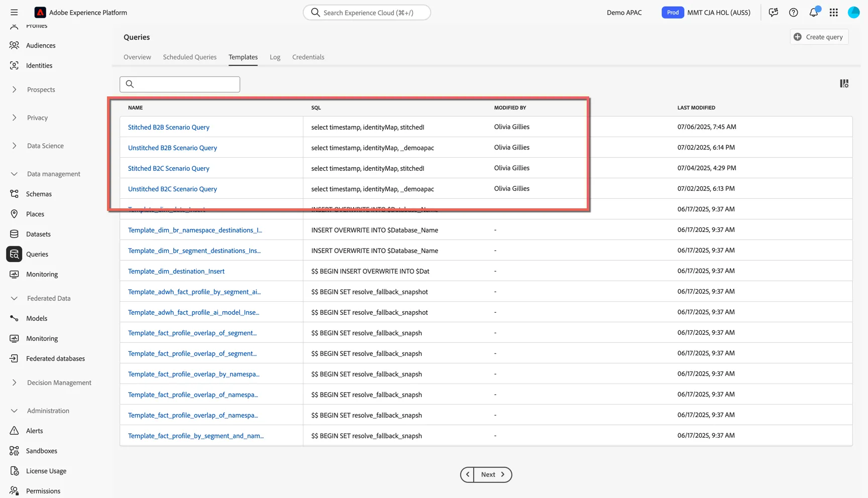Switch to the Overview tab

pos(137,57)
